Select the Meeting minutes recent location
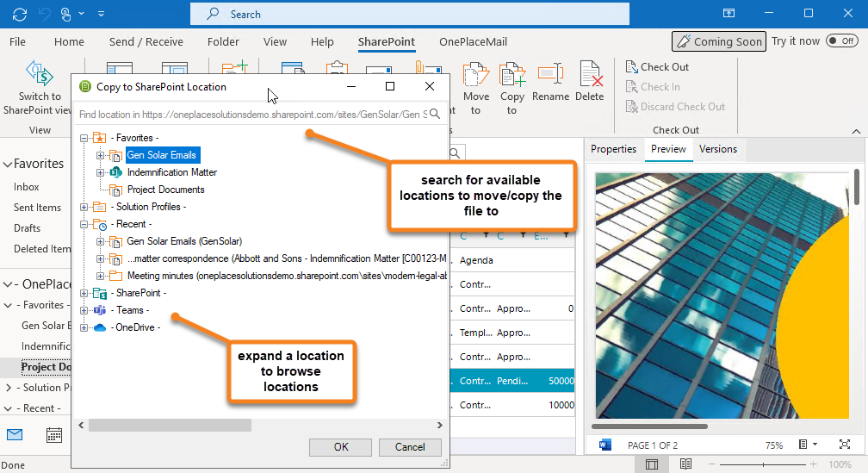 [x=287, y=276]
